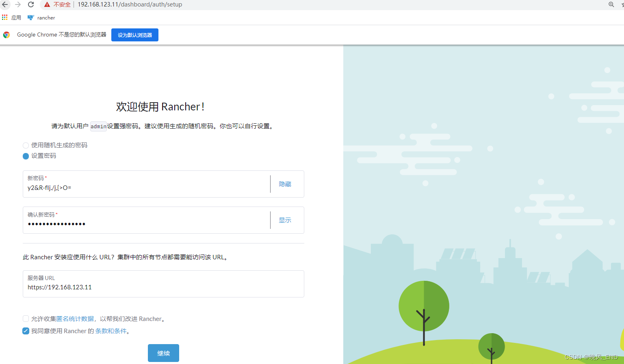
Task: Uncheck the agree to terms checkbox
Action: pos(26,331)
